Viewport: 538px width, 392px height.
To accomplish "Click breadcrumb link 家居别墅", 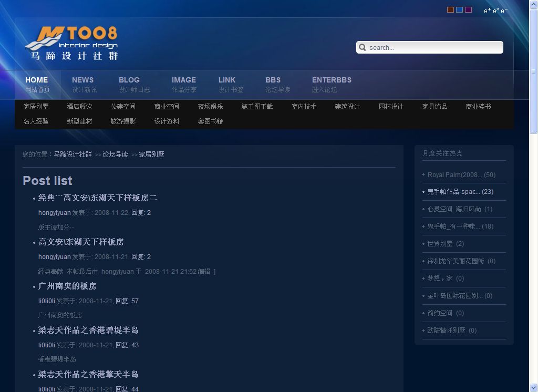I will click(x=152, y=154).
